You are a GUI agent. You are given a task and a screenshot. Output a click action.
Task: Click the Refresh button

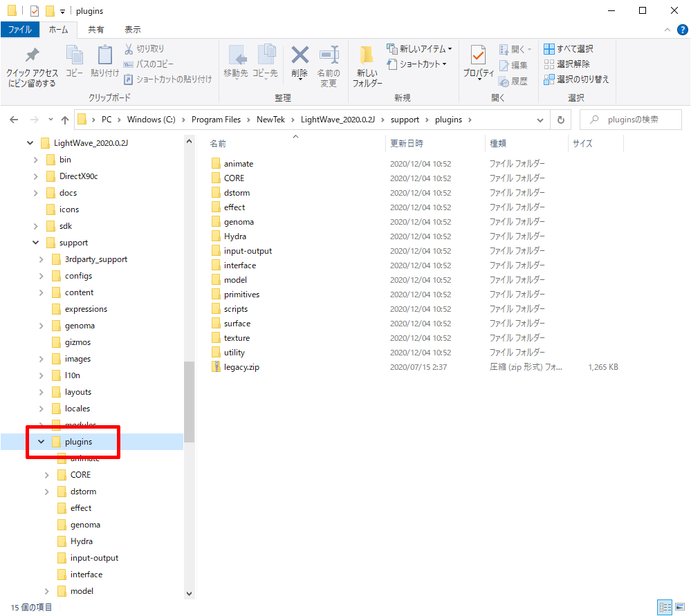[560, 120]
